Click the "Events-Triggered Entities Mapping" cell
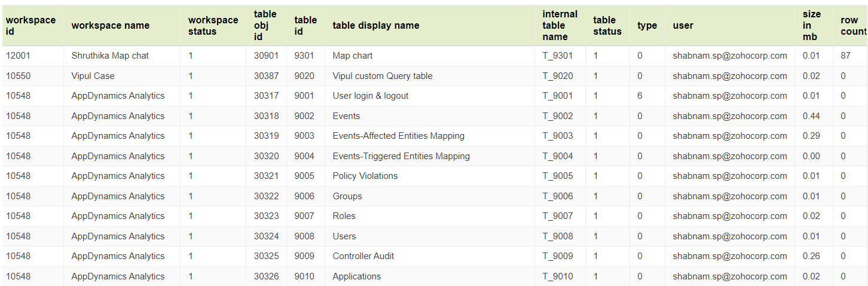Screen dimensions: 868x286 pyautogui.click(x=401, y=156)
